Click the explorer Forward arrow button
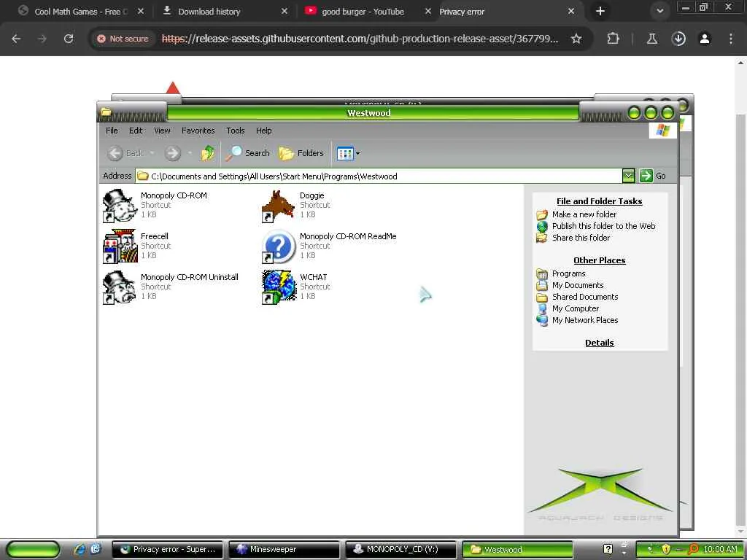Screen dimensions: 747x560 tap(173, 153)
